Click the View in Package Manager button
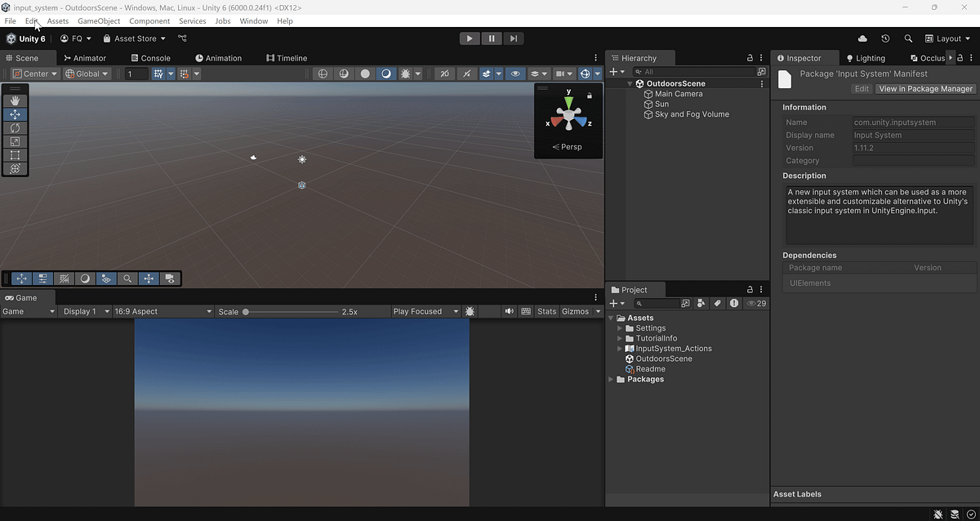Viewport: 980px width, 521px height. coord(924,88)
